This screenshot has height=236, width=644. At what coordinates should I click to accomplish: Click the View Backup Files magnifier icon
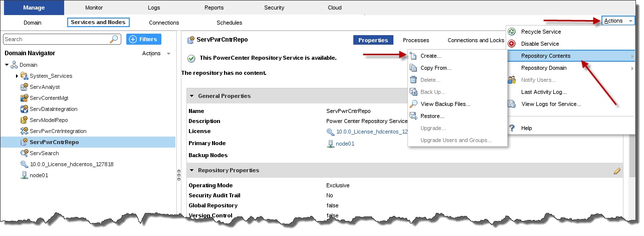coord(413,104)
